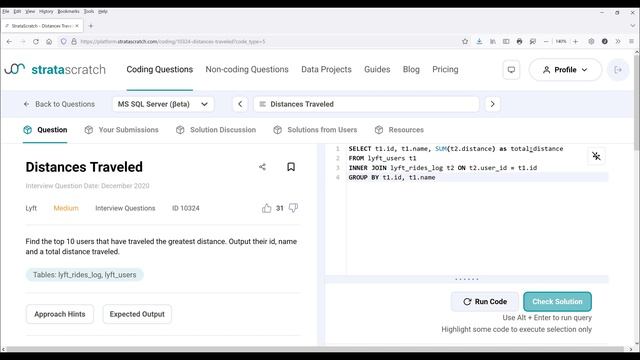Open the History menu
640x360 pixels.
point(46,11)
